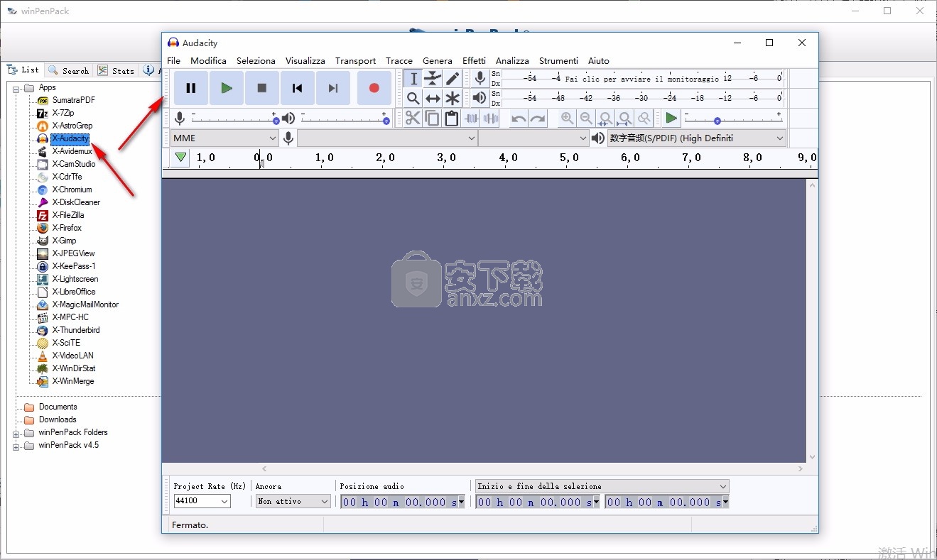Open 'Inizio e fine della selezione' dropdown
The image size is (937, 560).
click(x=602, y=486)
